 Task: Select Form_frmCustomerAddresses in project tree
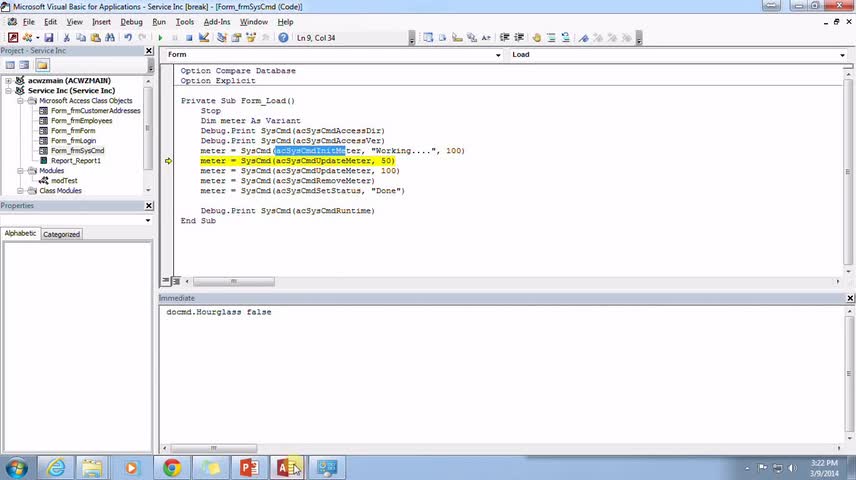pyautogui.click(x=96, y=111)
